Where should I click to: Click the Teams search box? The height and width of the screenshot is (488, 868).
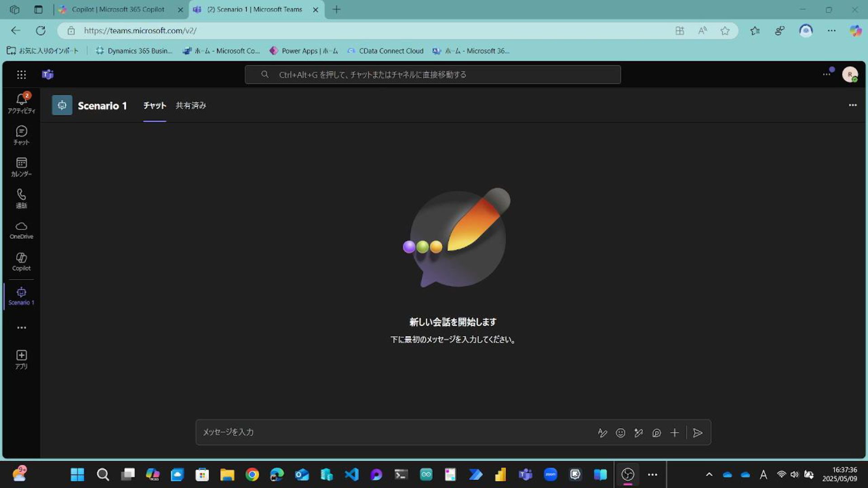pyautogui.click(x=432, y=75)
